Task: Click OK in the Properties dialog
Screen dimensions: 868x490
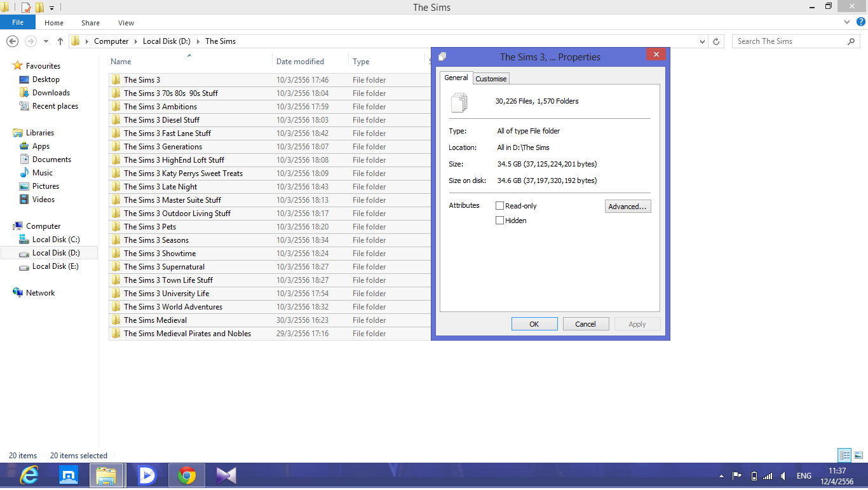Action: (x=534, y=324)
